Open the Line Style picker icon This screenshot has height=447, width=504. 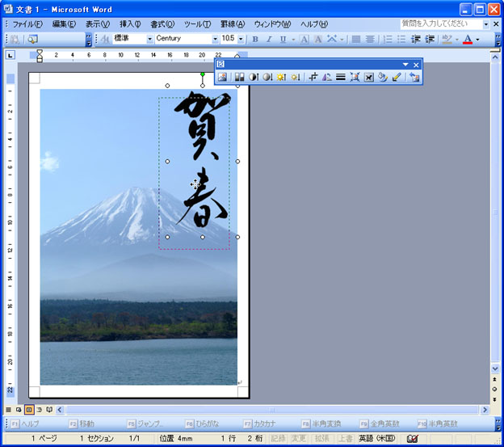tap(340, 78)
